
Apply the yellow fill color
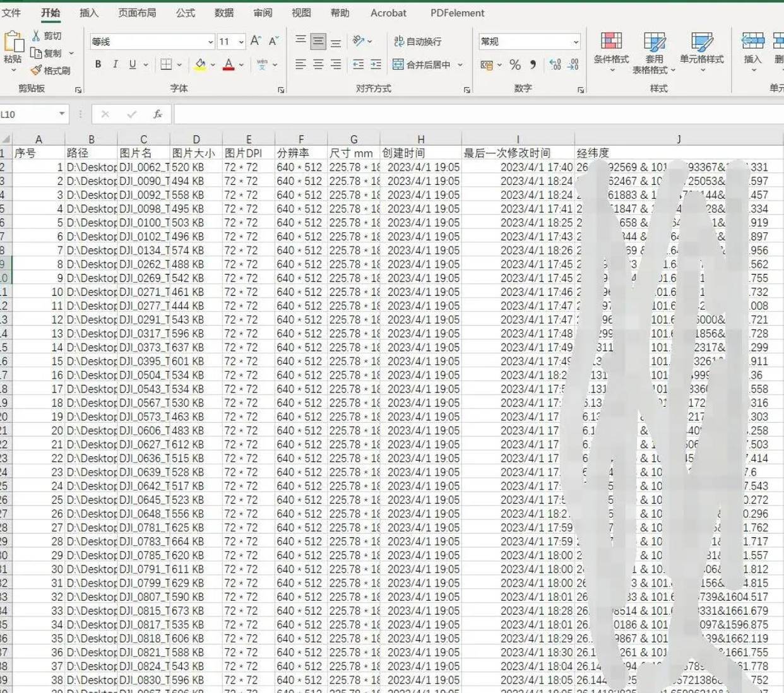[x=200, y=64]
